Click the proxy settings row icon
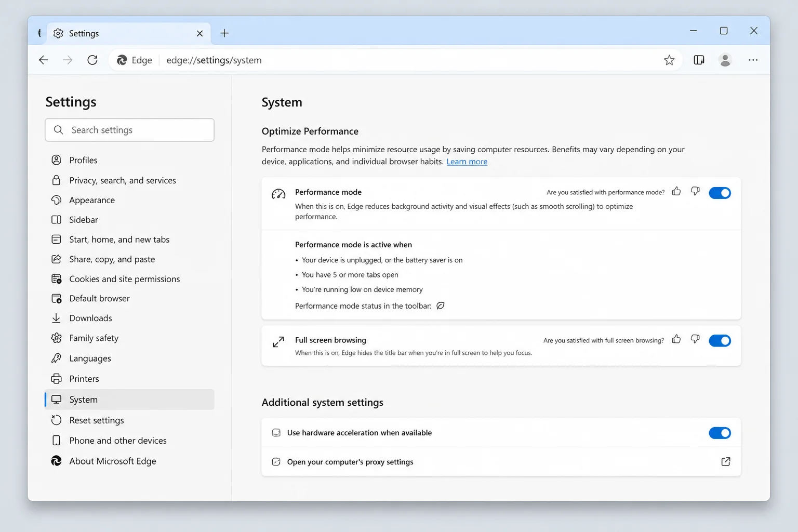Viewport: 798px width, 532px height. pyautogui.click(x=276, y=462)
